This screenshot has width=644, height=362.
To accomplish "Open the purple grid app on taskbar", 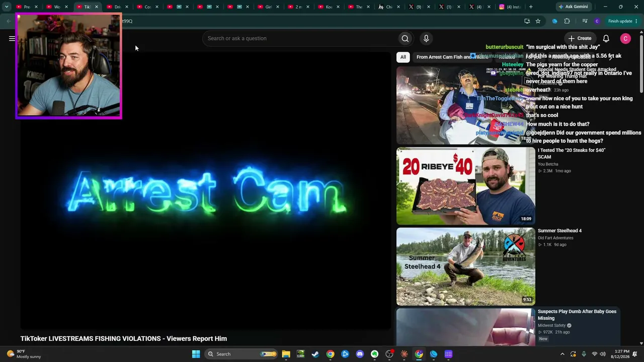I will [x=448, y=354].
